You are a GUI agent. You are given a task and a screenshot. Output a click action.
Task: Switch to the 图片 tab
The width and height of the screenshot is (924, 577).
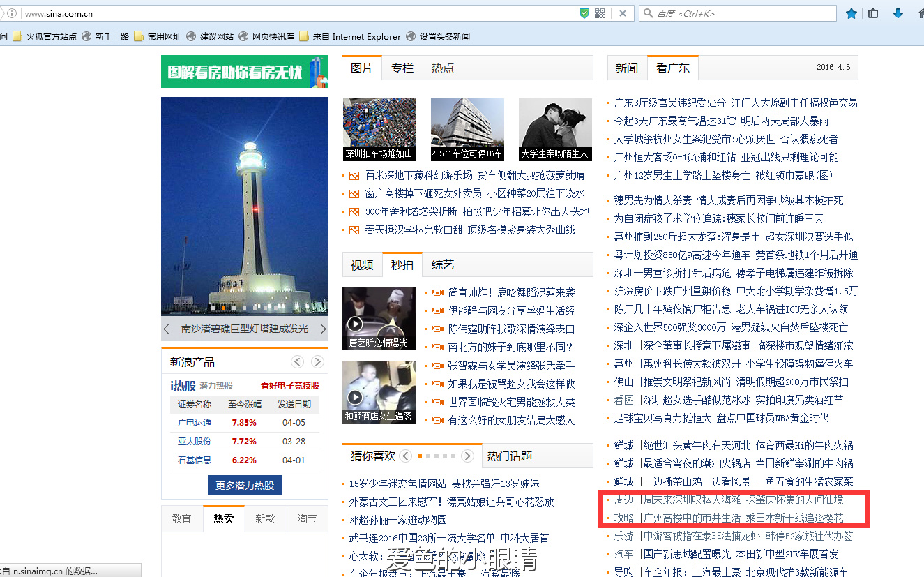[x=362, y=68]
